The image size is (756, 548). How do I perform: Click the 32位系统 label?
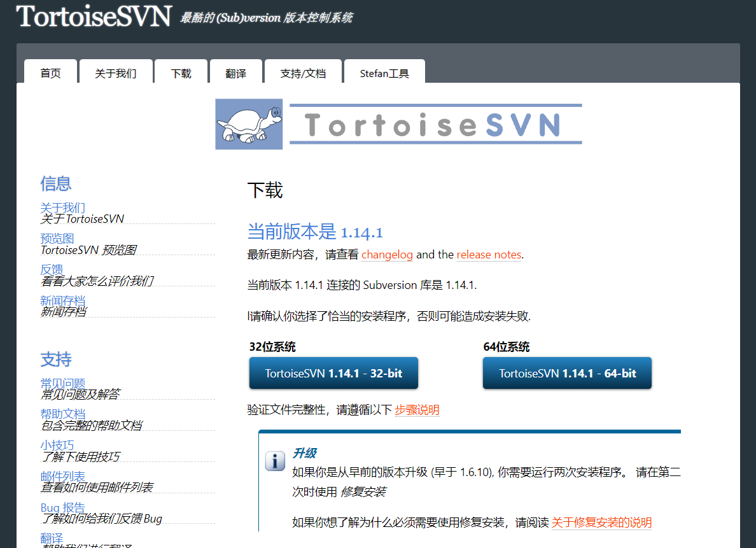(272, 347)
